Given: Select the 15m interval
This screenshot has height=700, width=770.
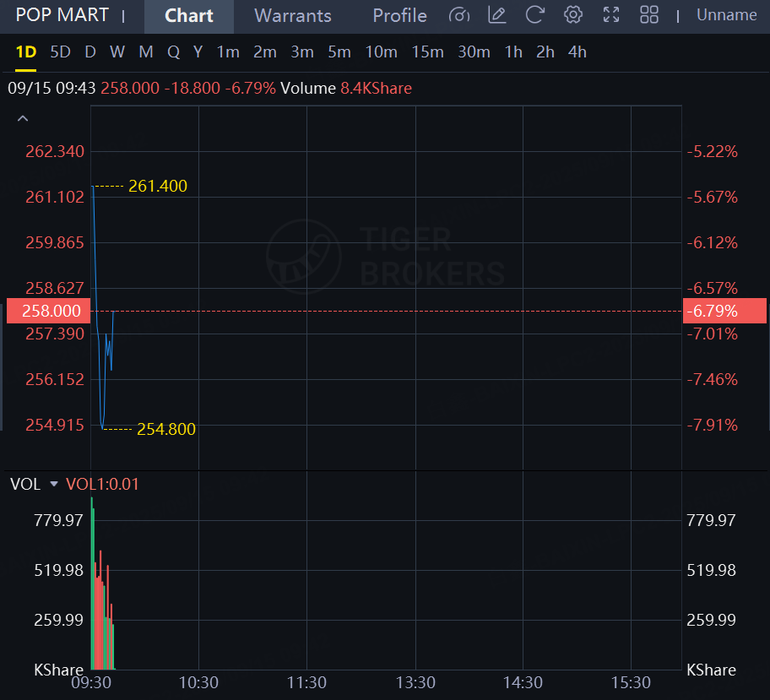Looking at the screenshot, I should point(428,52).
